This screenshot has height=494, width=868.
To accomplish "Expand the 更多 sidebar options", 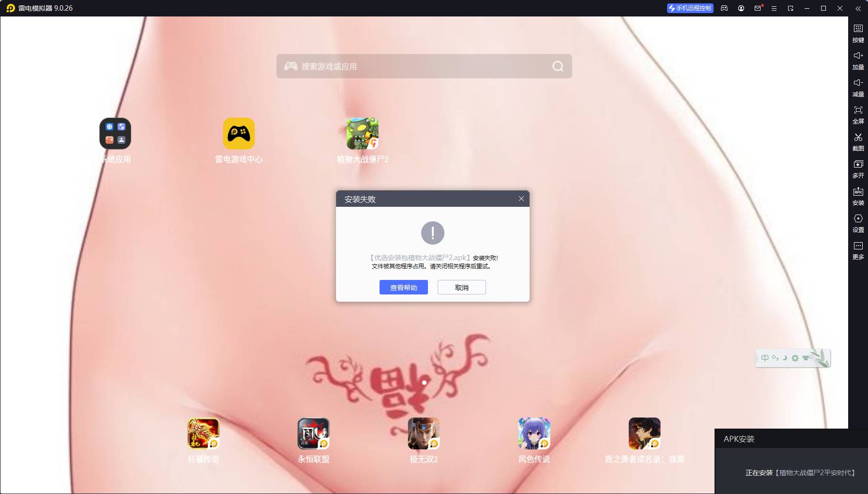I will 858,250.
